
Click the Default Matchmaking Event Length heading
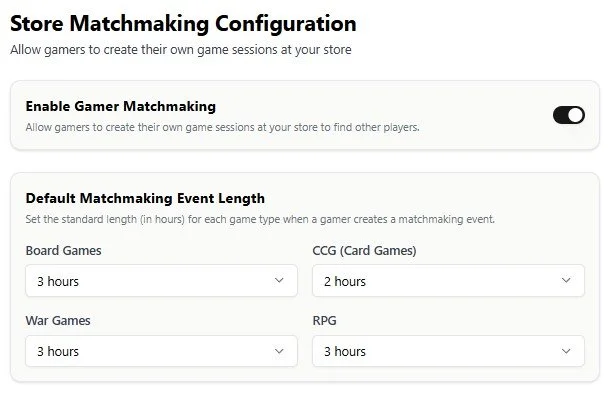(145, 198)
